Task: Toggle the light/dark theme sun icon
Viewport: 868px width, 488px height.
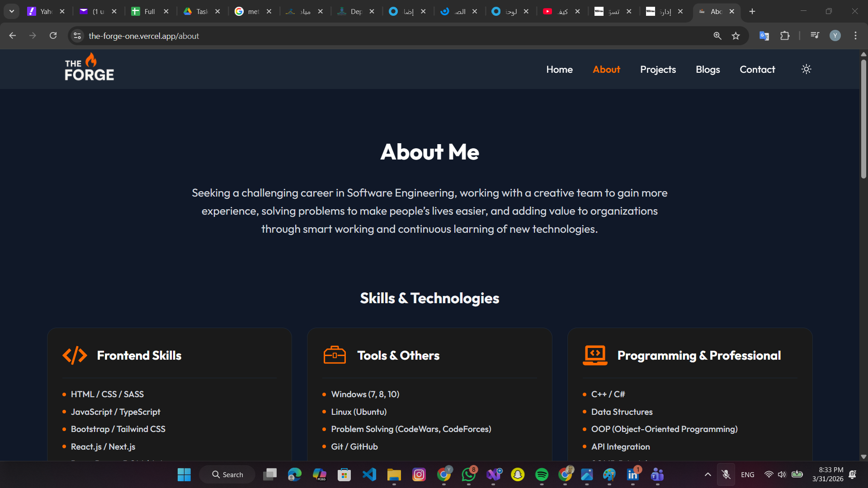Action: tap(806, 69)
